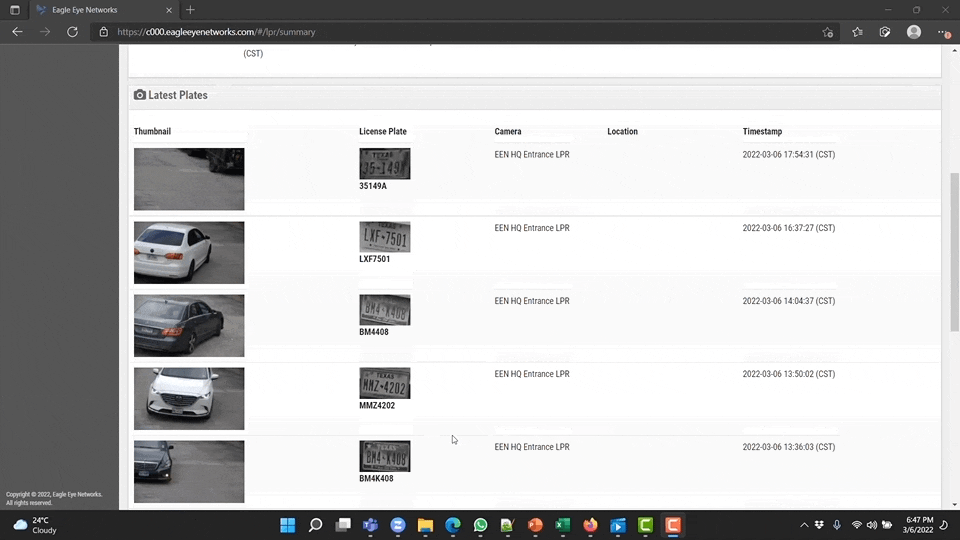Open WhatsApp from the taskbar
Viewport: 960px width, 540px height.
481,525
